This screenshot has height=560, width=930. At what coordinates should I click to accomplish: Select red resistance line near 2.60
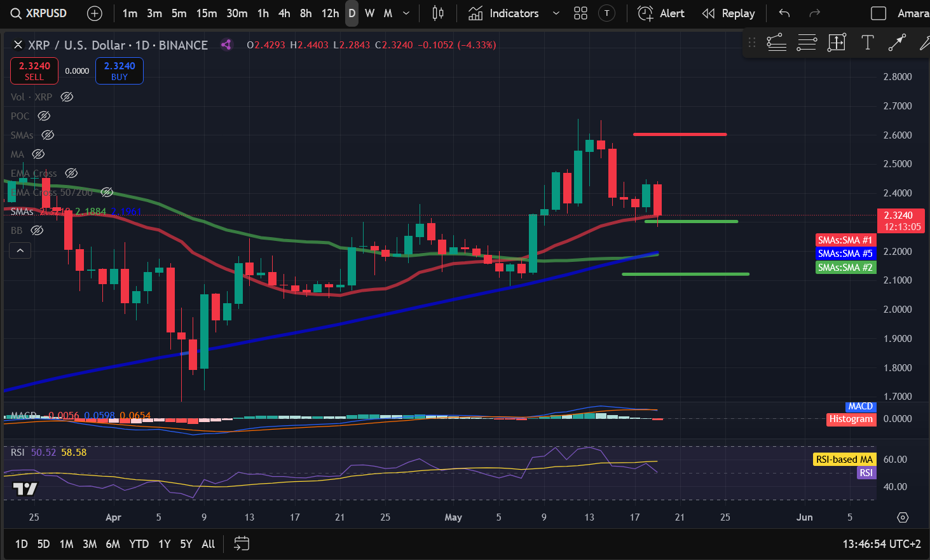680,134
